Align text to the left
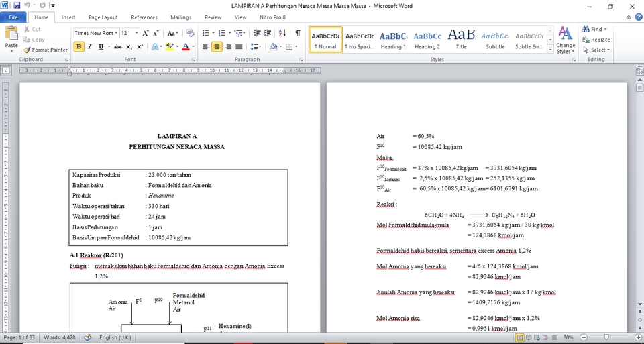This screenshot has width=644, height=344. pyautogui.click(x=206, y=46)
